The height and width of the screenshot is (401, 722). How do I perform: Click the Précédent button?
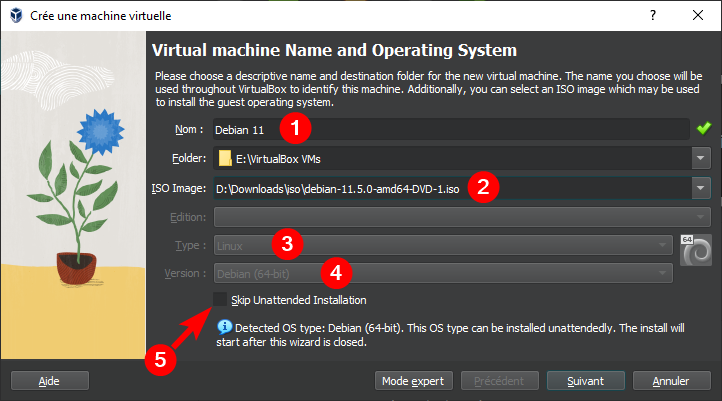(x=500, y=381)
